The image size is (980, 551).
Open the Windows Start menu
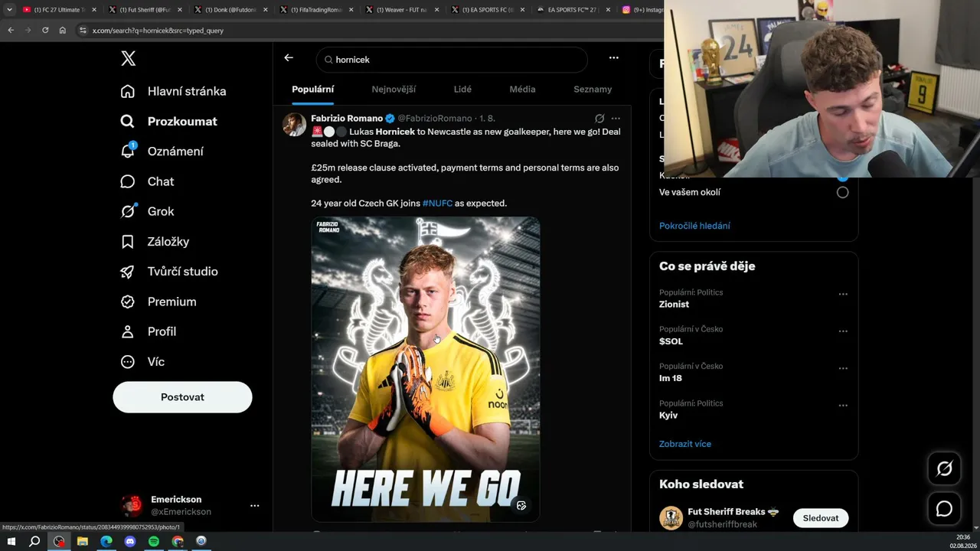coord(11,541)
